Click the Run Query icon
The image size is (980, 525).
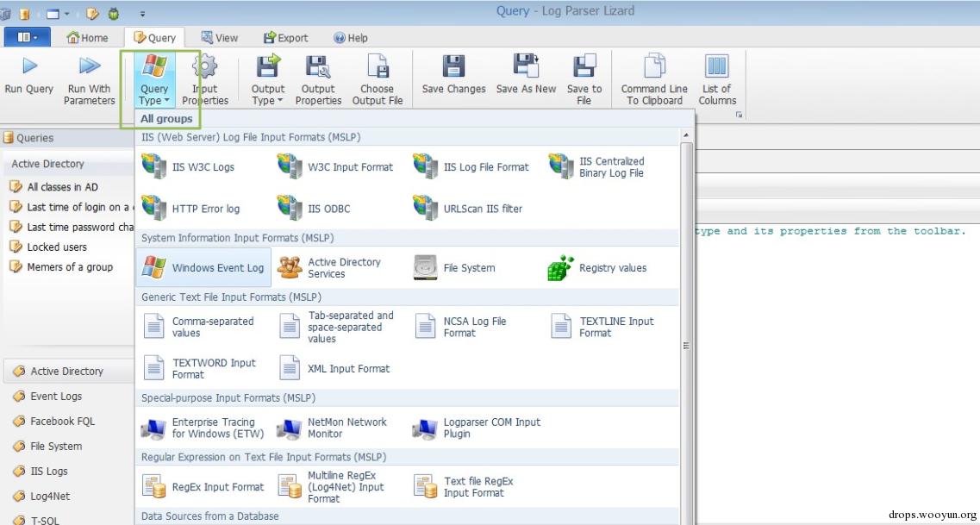click(29, 67)
